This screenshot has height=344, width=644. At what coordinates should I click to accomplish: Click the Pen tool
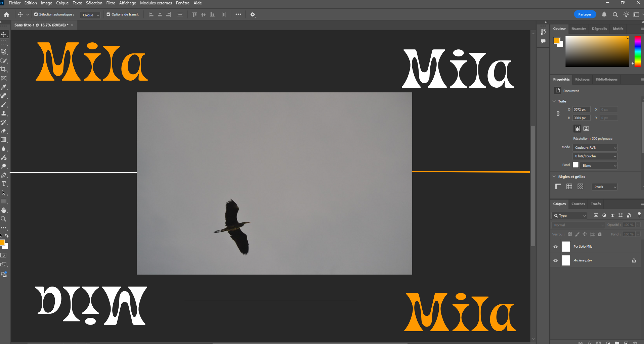[x=4, y=175]
